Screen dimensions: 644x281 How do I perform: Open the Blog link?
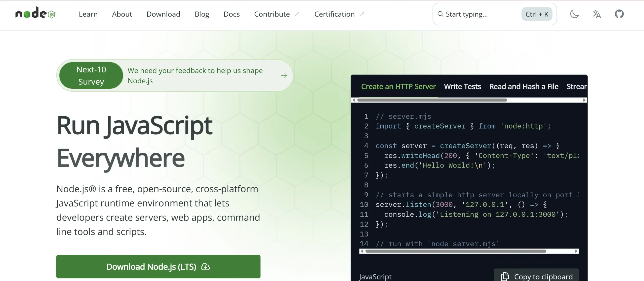pyautogui.click(x=202, y=14)
